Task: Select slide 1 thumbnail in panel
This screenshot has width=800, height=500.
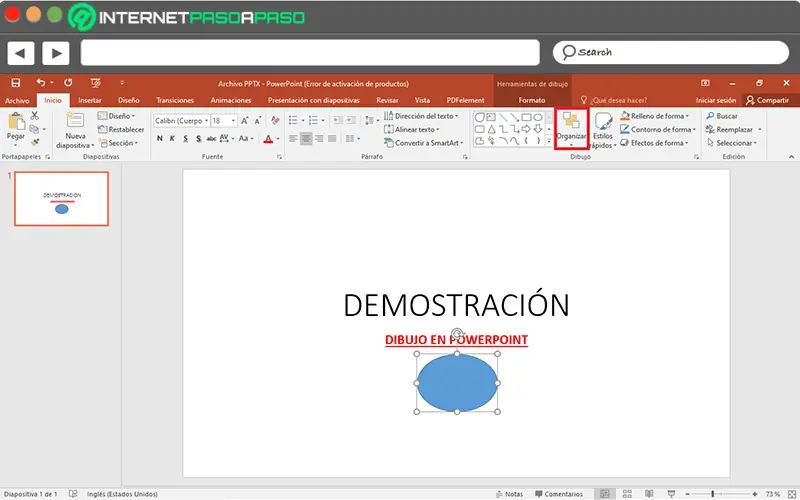Action: tap(62, 198)
